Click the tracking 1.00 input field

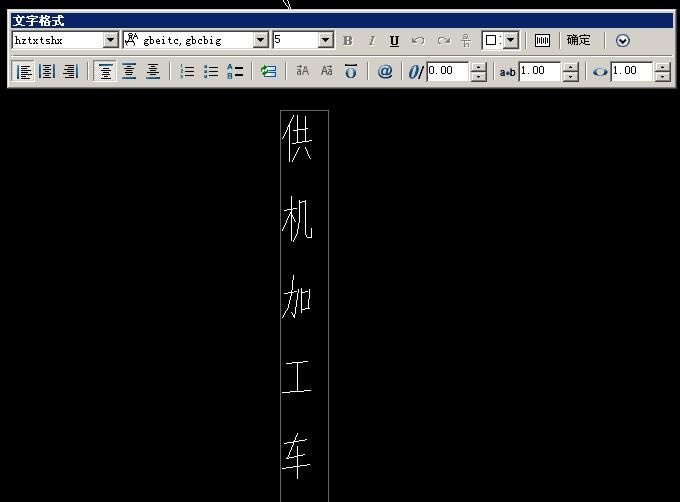539,71
